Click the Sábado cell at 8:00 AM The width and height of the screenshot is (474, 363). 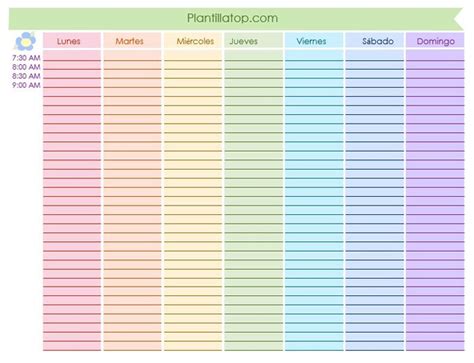374,65
